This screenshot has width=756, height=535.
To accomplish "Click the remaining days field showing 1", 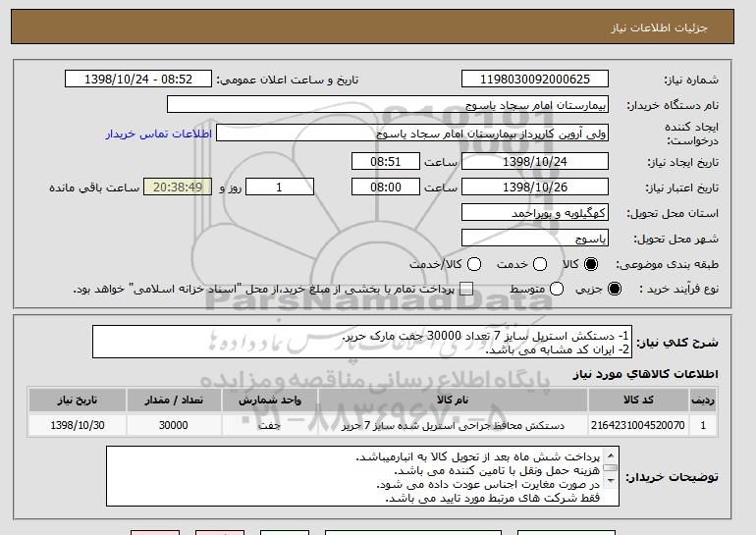I will pyautogui.click(x=280, y=187).
